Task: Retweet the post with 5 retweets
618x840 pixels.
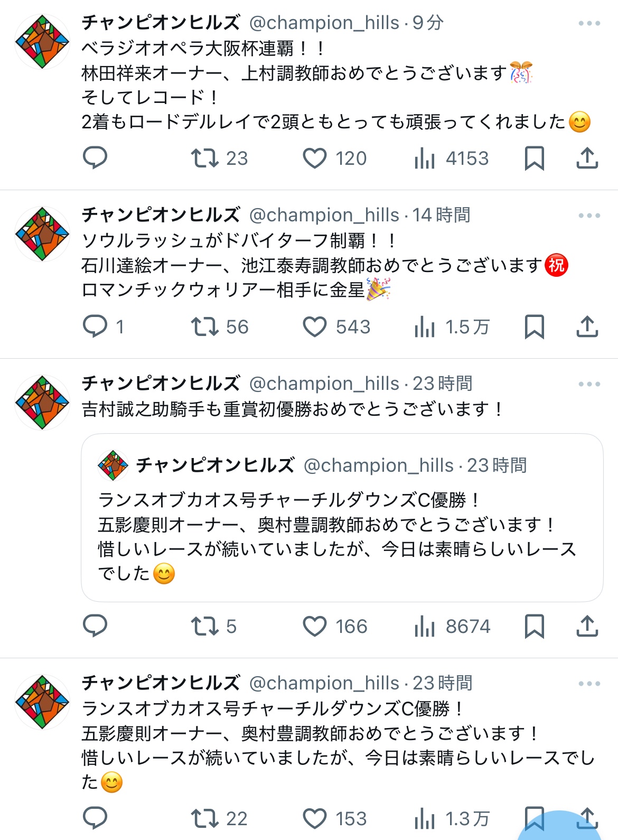Action: [x=205, y=626]
